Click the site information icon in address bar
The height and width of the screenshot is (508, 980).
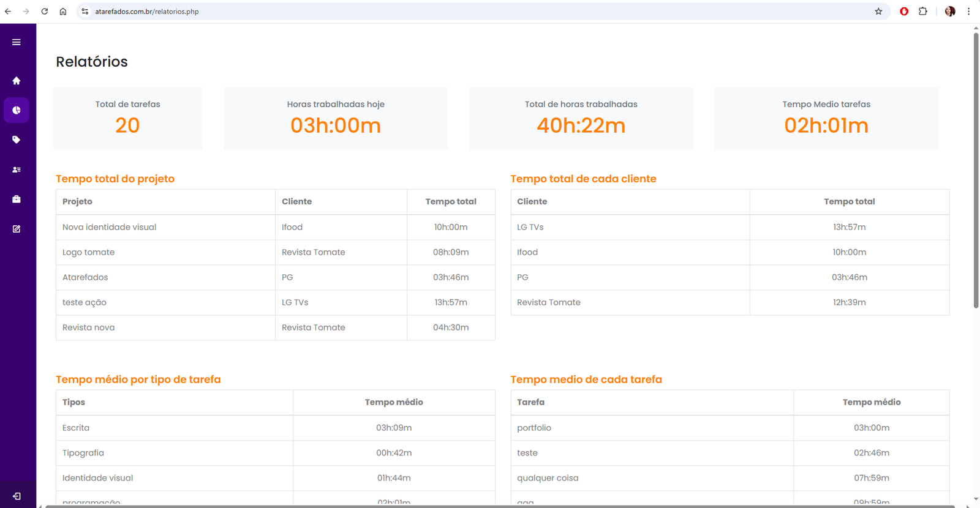tap(85, 12)
